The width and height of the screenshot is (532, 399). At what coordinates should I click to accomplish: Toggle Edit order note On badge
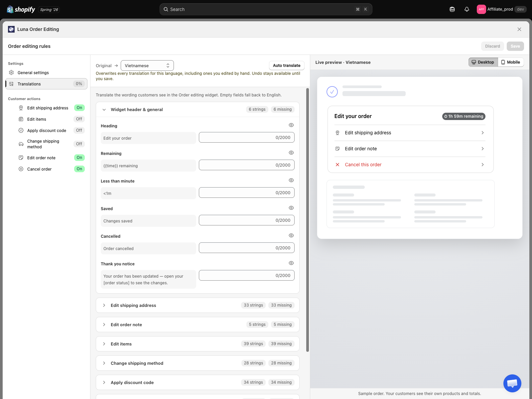coord(79,158)
